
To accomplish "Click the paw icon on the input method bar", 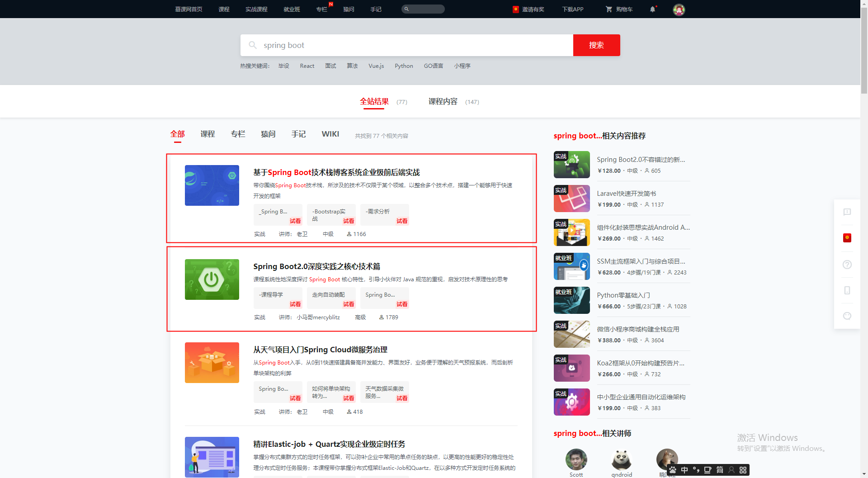I will tap(673, 470).
